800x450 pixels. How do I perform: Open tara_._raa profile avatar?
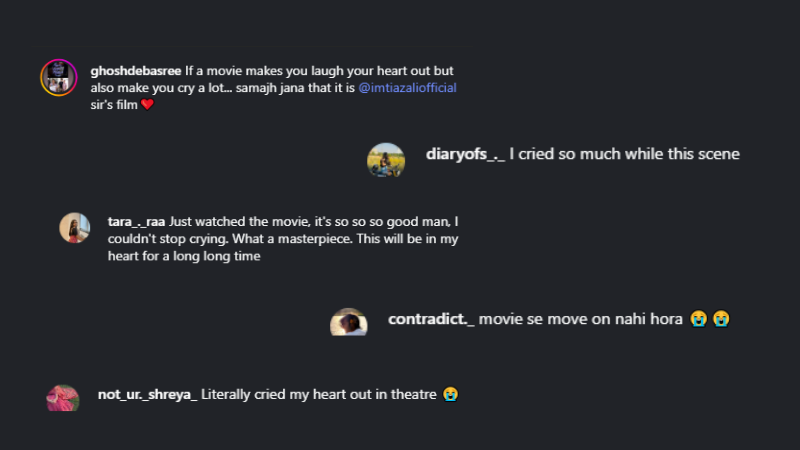pos(75,228)
